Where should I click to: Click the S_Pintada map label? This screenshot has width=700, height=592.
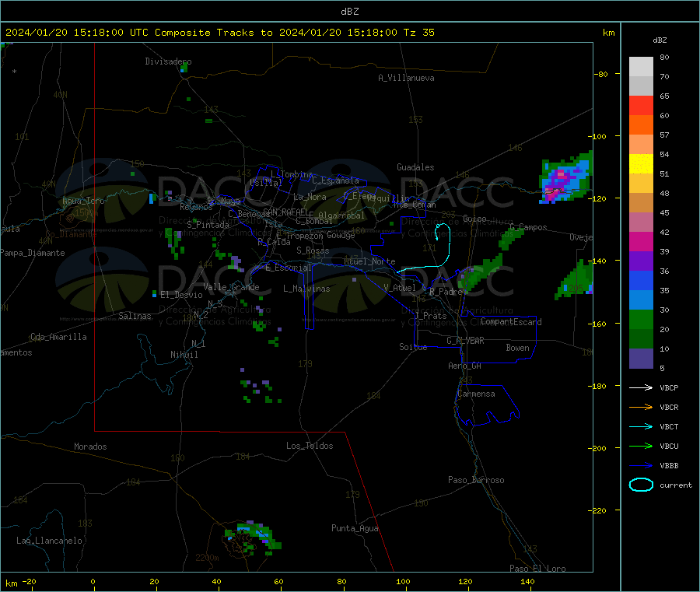208,225
